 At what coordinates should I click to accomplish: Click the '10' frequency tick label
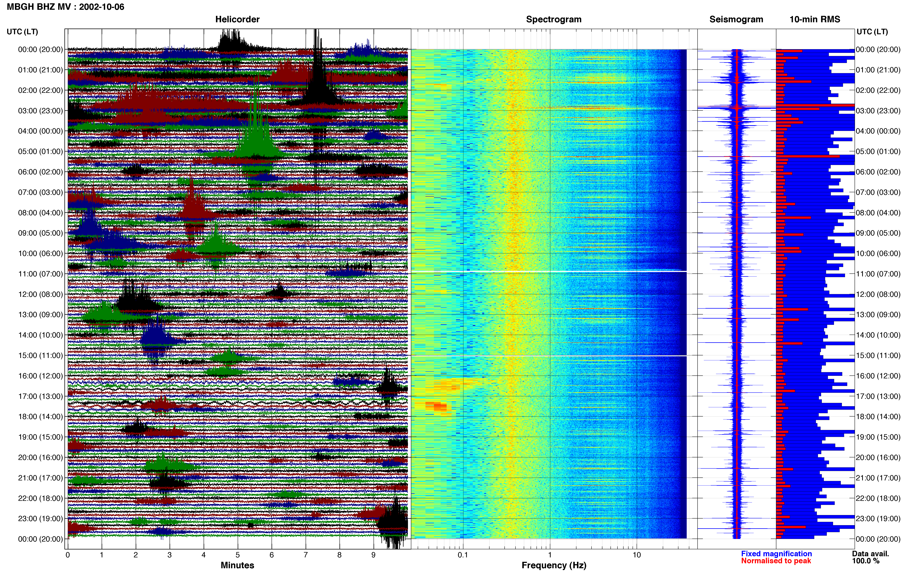[x=637, y=555]
